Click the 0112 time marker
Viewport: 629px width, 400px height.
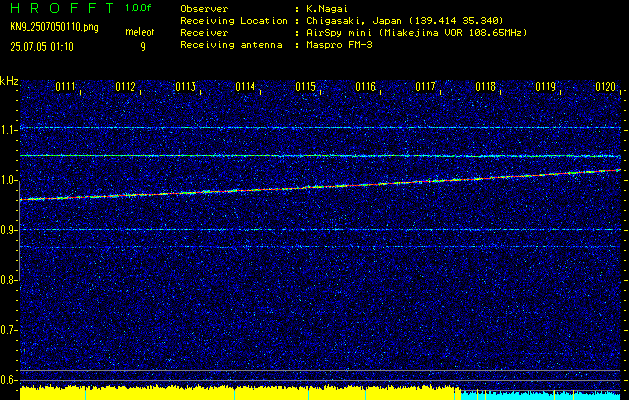coord(125,87)
